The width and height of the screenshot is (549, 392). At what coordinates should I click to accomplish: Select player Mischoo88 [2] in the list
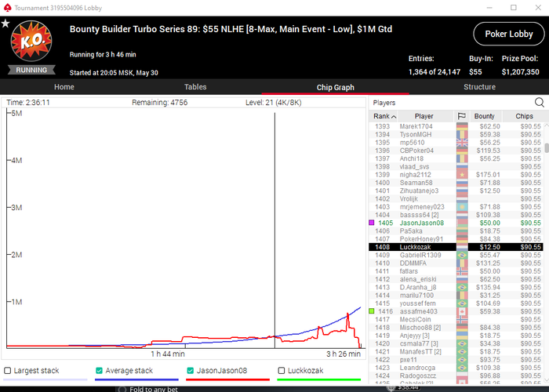click(x=456, y=328)
